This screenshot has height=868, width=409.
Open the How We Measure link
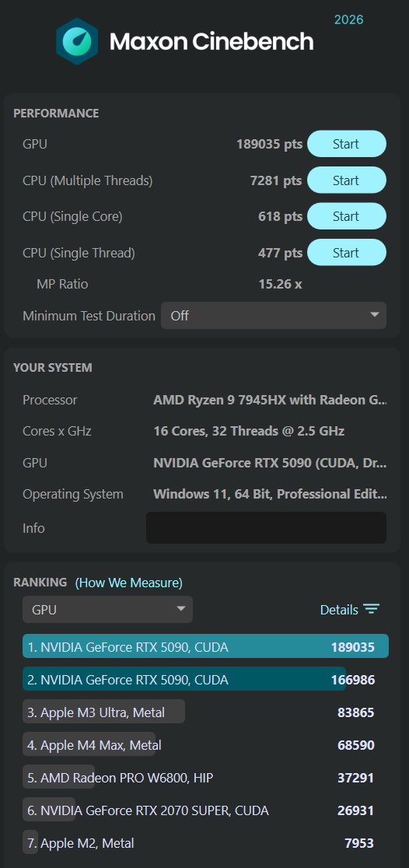(x=129, y=583)
